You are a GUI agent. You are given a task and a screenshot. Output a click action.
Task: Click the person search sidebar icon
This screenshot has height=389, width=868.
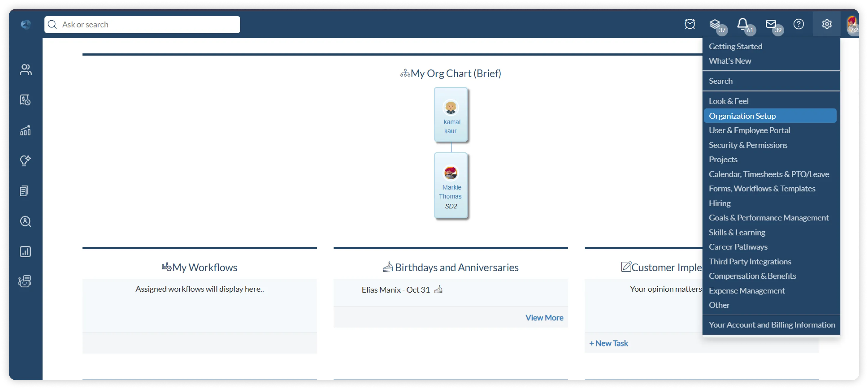(x=25, y=221)
